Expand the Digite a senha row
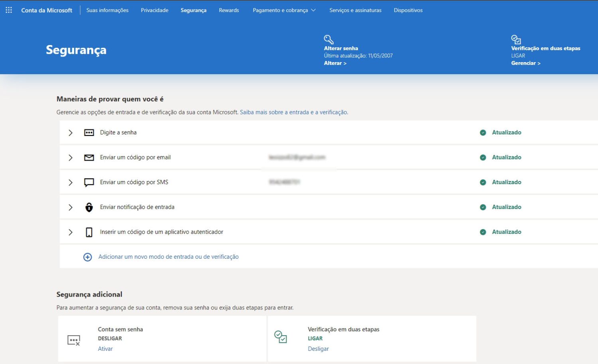 [x=71, y=133]
